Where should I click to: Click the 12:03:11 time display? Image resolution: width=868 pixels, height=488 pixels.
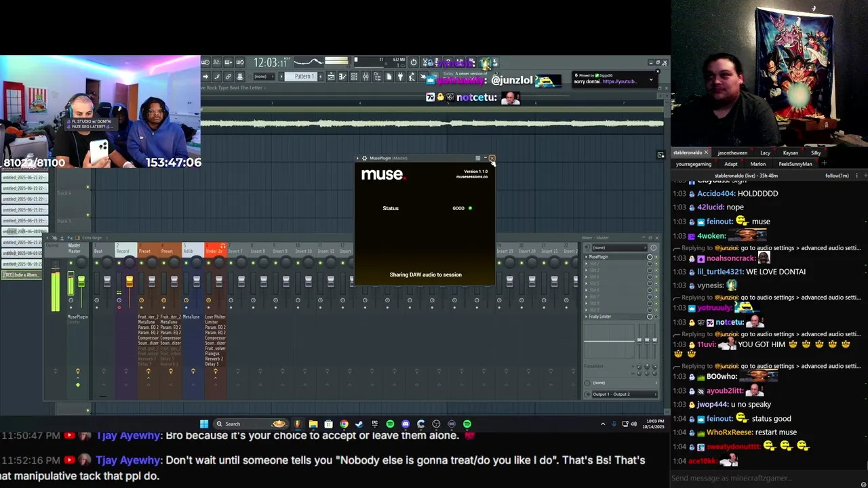coord(271,62)
